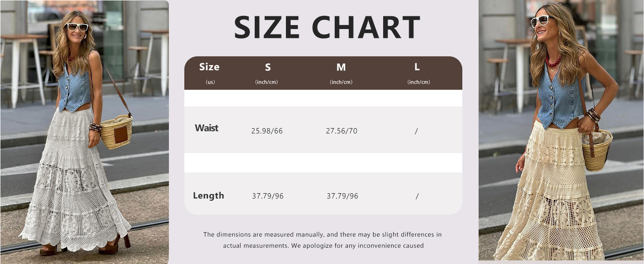Click the white sunglasses in left photo
The width and height of the screenshot is (644, 264).
(x=77, y=27)
